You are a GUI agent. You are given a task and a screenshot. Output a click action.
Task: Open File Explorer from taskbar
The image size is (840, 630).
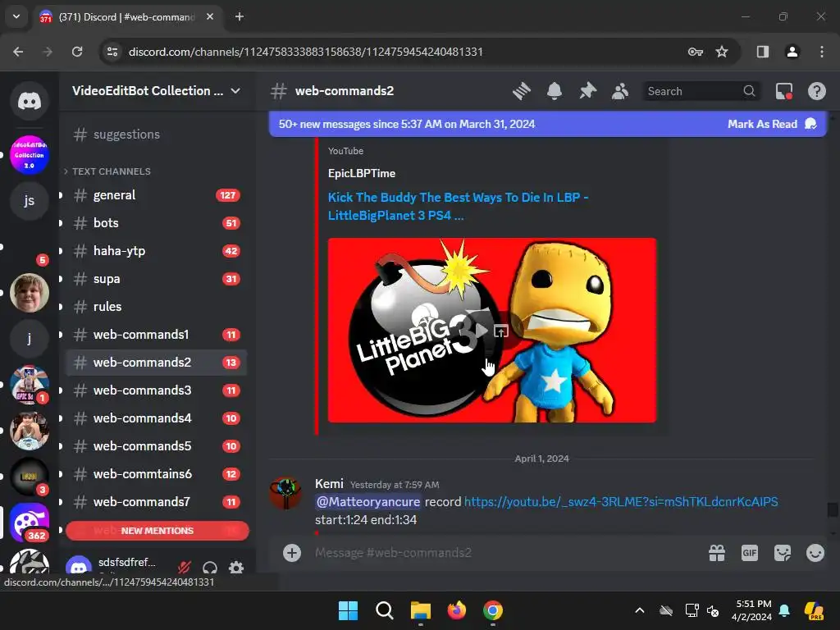(x=421, y=610)
